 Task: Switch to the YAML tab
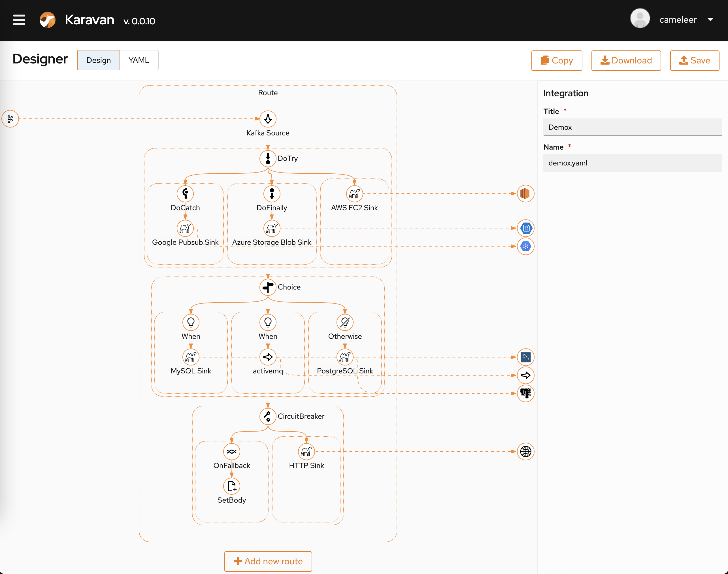tap(139, 60)
